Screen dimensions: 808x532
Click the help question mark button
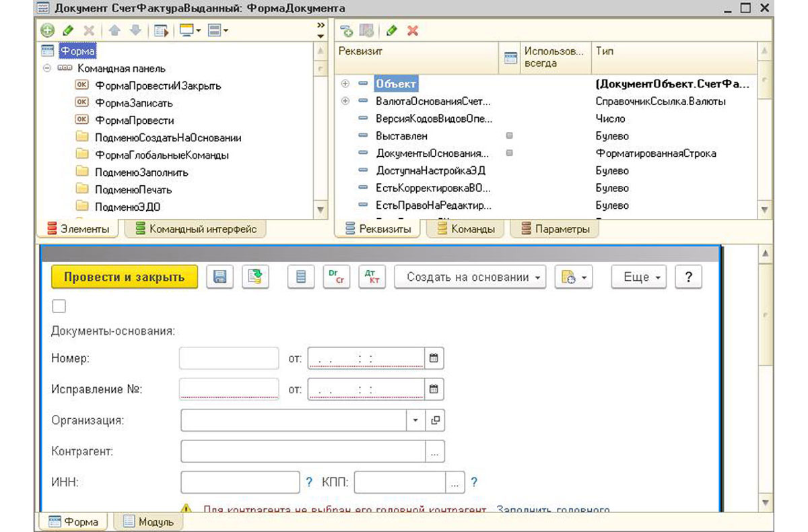point(688,277)
